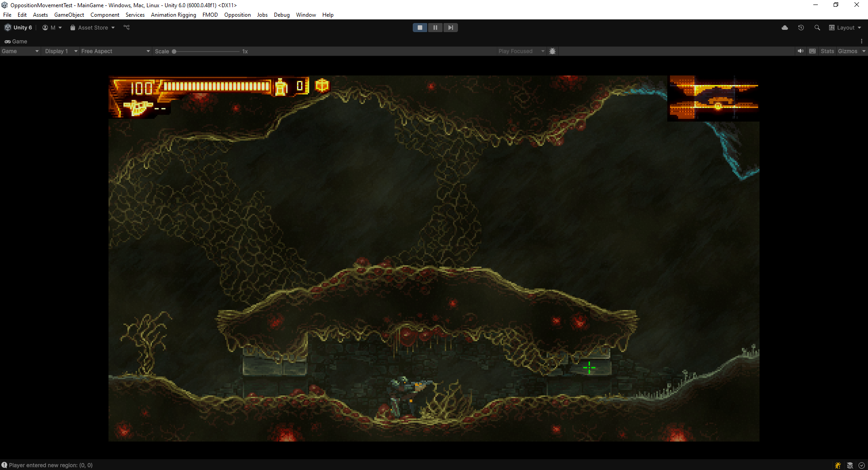Open version control branch icon
Screen dimensions: 868x470
(x=127, y=28)
